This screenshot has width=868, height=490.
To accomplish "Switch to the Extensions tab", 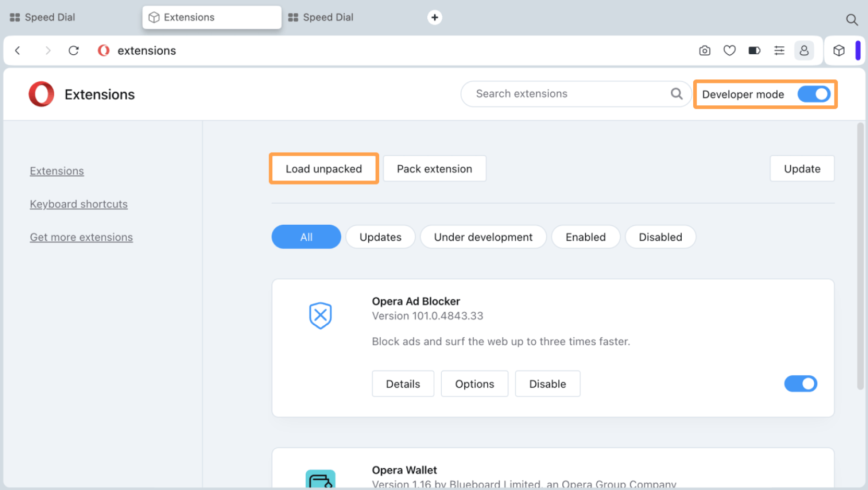I will point(212,17).
